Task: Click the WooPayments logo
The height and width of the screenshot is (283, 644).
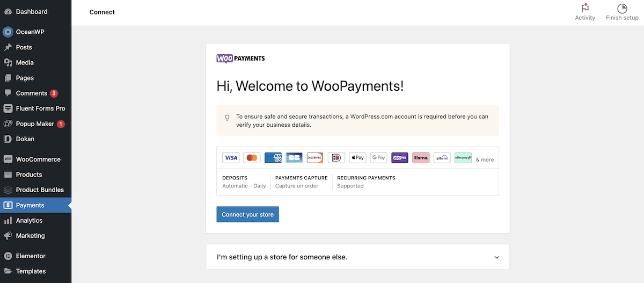Action: (x=240, y=59)
